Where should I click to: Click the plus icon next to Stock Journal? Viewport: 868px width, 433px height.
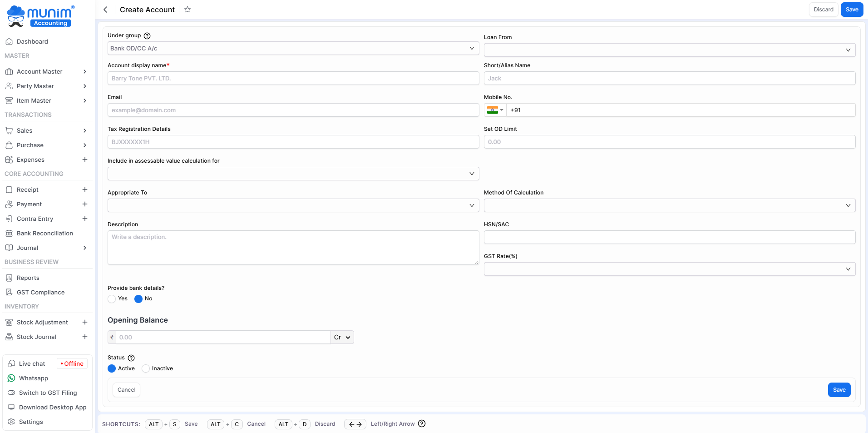85,337
